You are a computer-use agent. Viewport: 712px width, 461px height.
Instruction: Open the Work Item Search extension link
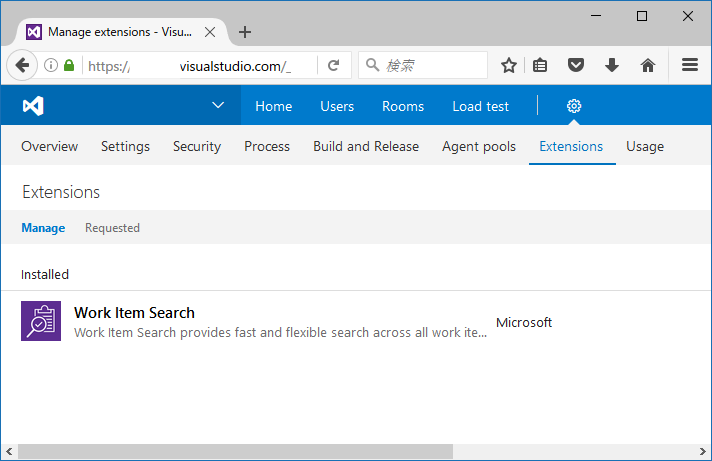pos(134,313)
